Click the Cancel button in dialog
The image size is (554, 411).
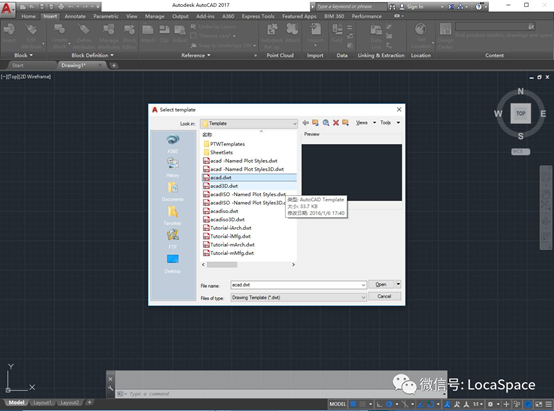coord(384,296)
